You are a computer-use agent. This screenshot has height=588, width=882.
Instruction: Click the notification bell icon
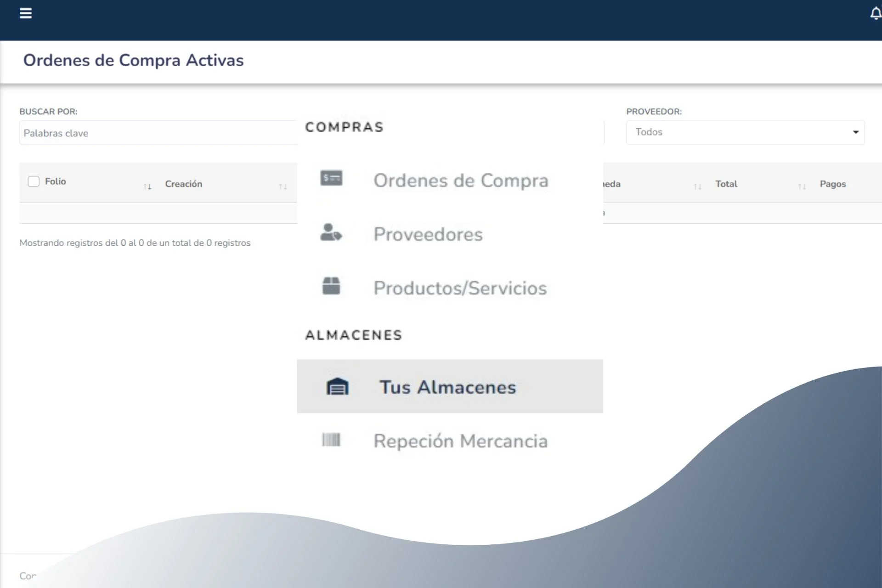pyautogui.click(x=876, y=14)
